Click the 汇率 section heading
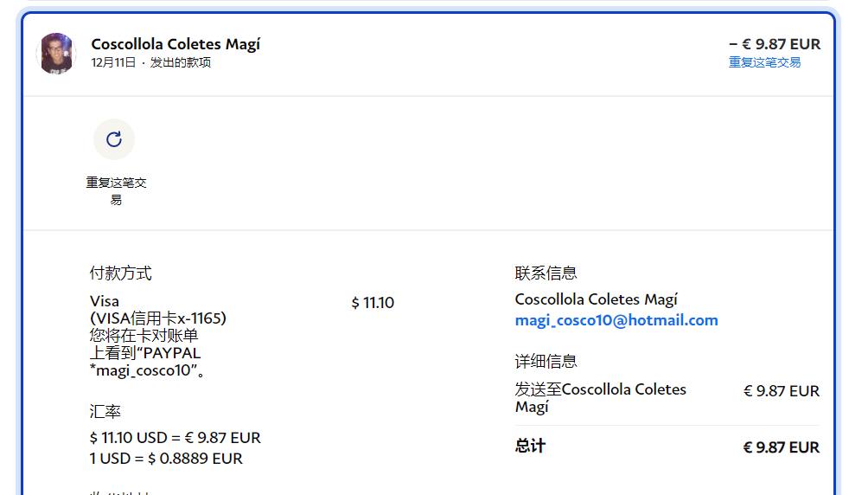The height and width of the screenshot is (495, 868). (105, 411)
